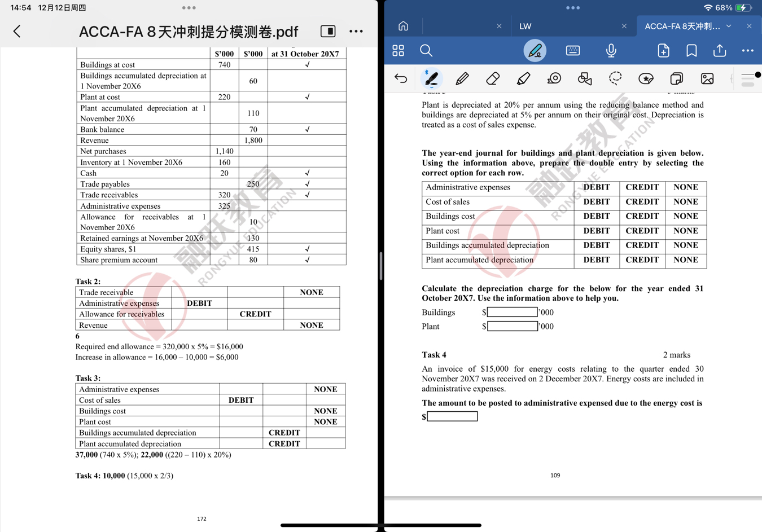Switch to the LW tab
Image resolution: width=762 pixels, height=532 pixels.
[x=525, y=26]
